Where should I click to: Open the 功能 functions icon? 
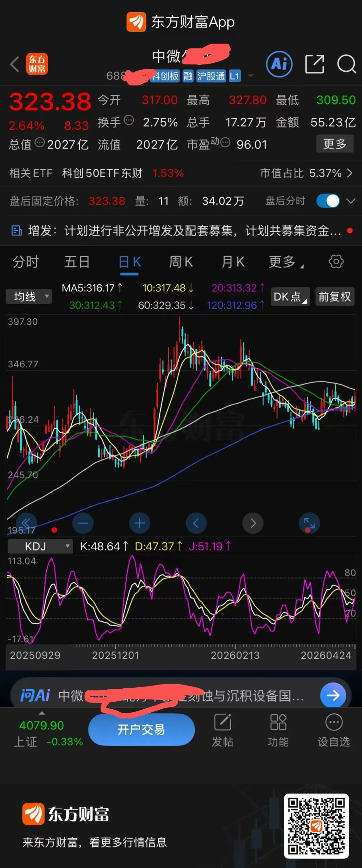click(x=278, y=722)
